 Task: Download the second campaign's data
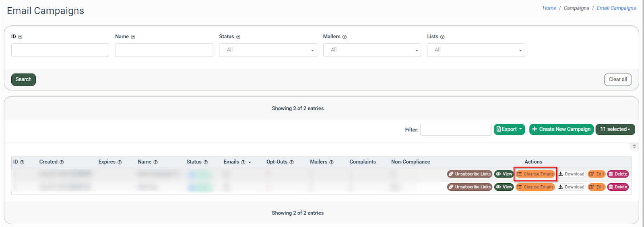571,187
